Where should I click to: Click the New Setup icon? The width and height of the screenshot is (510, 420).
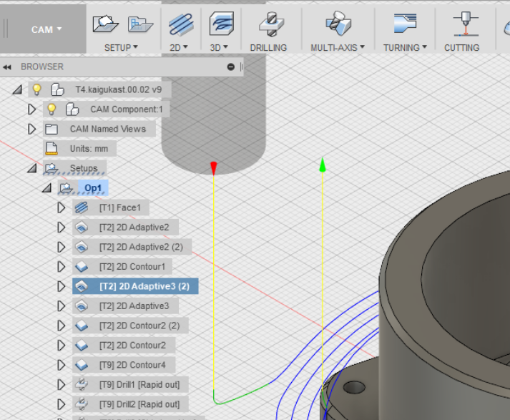pyautogui.click(x=105, y=24)
